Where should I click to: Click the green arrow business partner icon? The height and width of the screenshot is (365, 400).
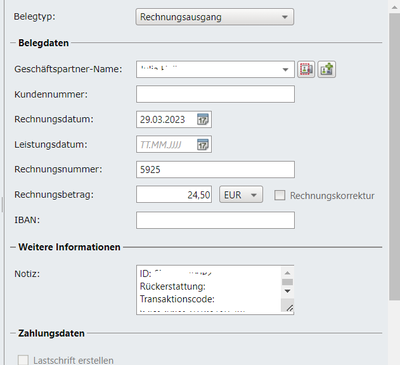click(x=326, y=69)
